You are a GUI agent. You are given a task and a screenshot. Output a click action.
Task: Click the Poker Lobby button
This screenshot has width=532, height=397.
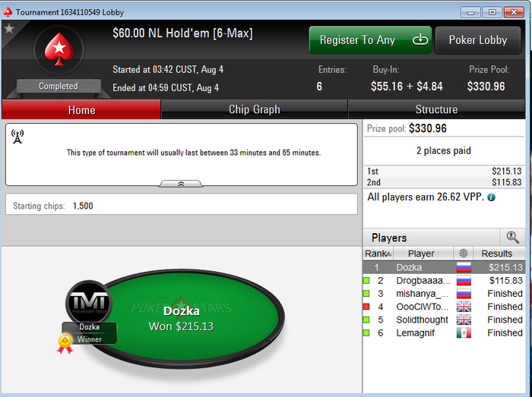pos(478,40)
